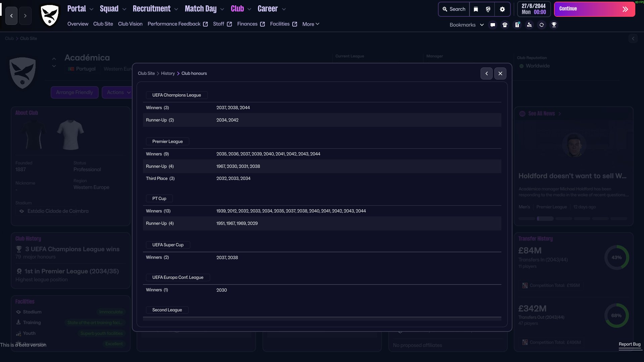Go to Club Site in dialog breadcrumb
Image resolution: width=644 pixels, height=362 pixels.
(146, 73)
